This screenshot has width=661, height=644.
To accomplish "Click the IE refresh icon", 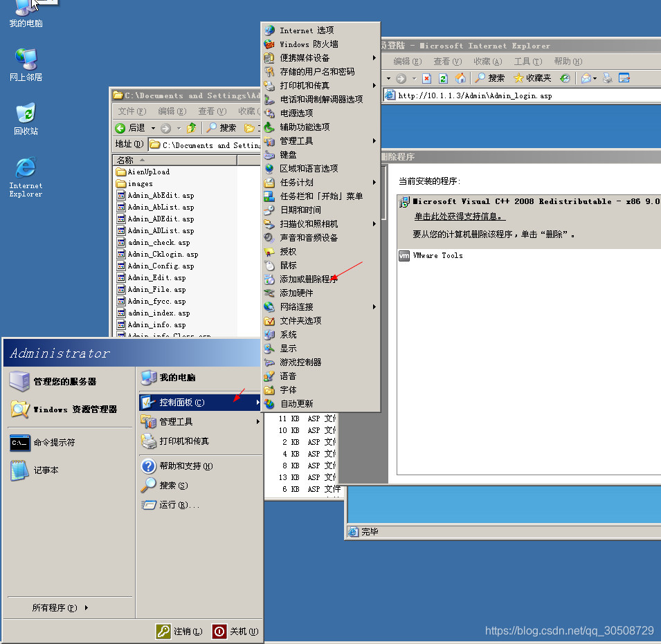I will (x=443, y=78).
